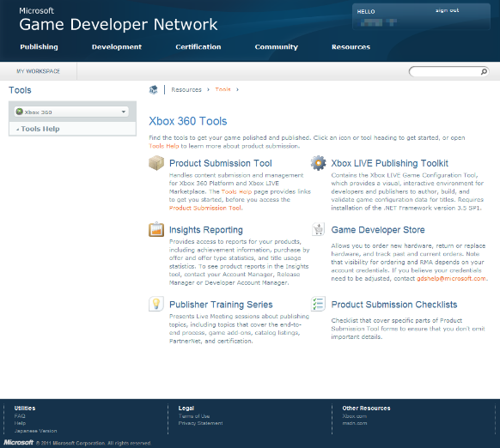The height and width of the screenshot is (448, 500).
Task: Open the Publisher Training Series heading
Action: coord(221,305)
